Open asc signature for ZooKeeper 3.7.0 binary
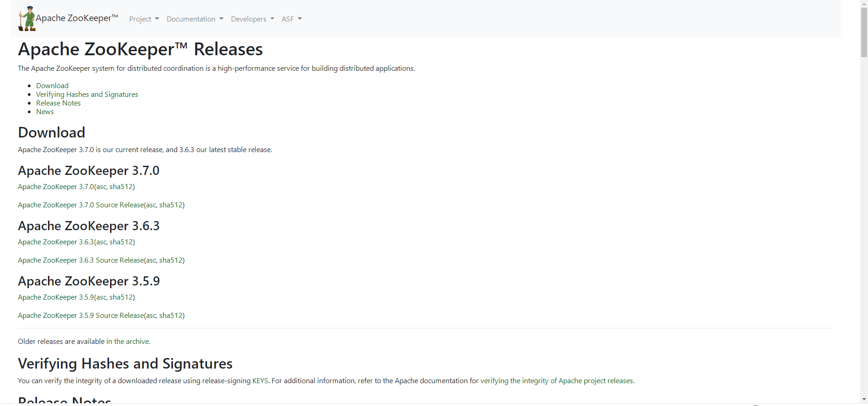Screen dimensions: 868x406 (x=101, y=187)
